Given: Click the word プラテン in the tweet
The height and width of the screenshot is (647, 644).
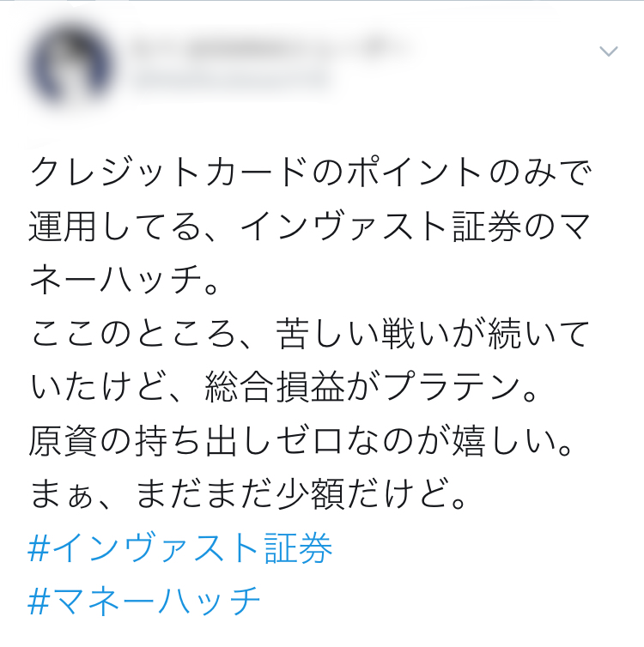Looking at the screenshot, I should (x=451, y=387).
